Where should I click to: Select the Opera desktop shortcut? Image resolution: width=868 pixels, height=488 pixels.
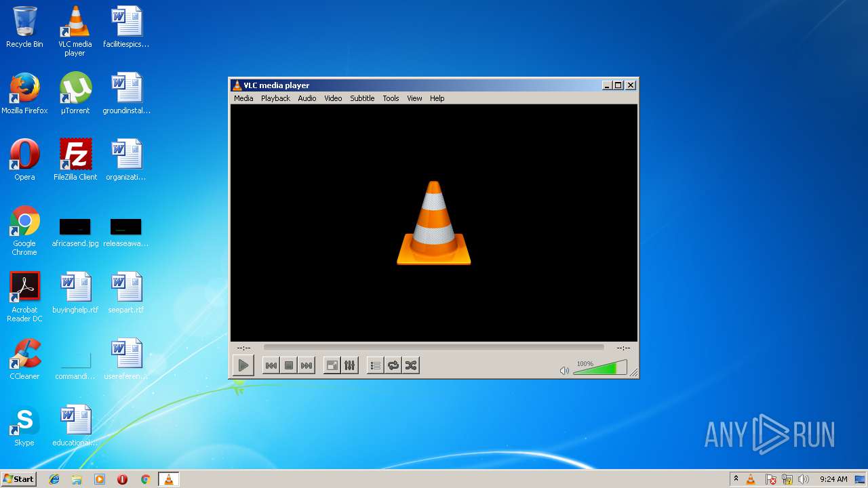(x=24, y=160)
